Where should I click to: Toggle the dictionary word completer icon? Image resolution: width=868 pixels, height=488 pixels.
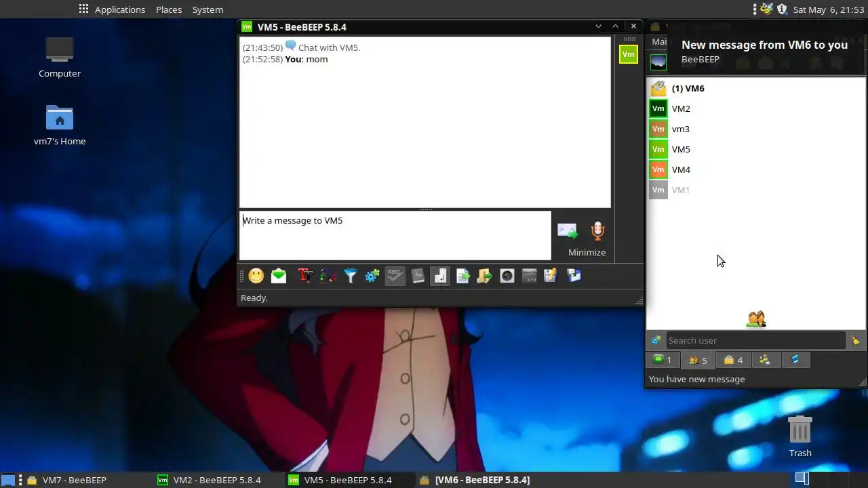coord(418,276)
